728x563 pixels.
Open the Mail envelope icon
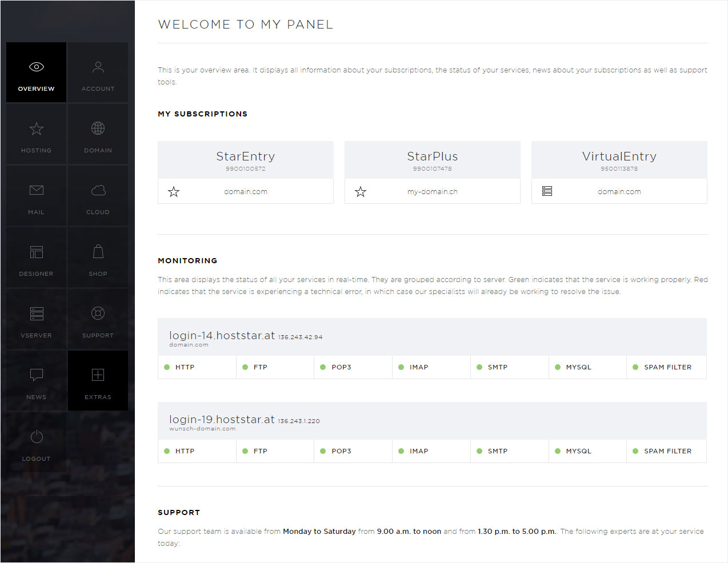pyautogui.click(x=37, y=190)
